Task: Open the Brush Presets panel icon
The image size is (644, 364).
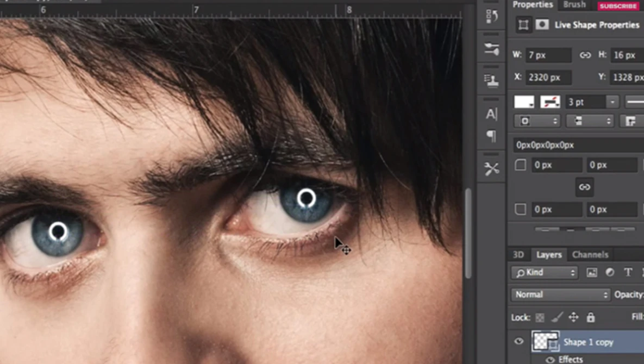Action: [x=492, y=49]
